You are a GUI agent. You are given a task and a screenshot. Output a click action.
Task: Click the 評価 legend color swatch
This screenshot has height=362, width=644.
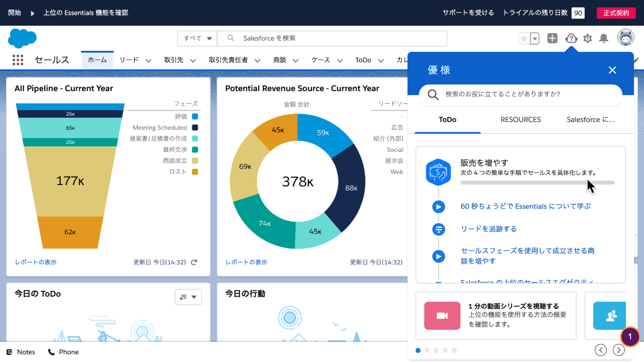pos(195,117)
